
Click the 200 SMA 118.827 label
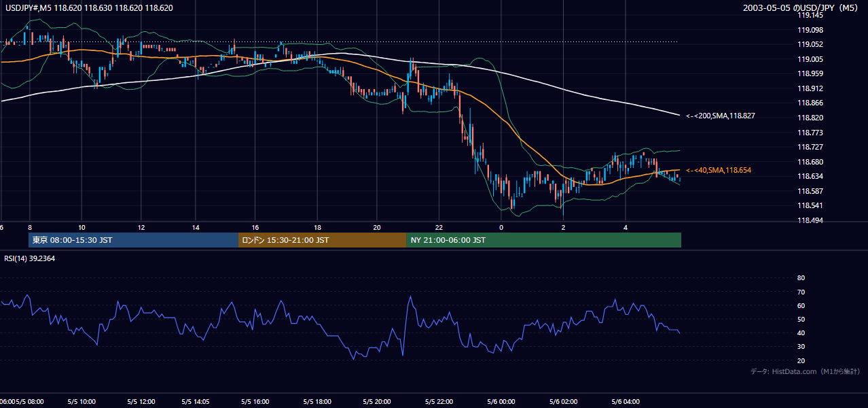coord(720,116)
